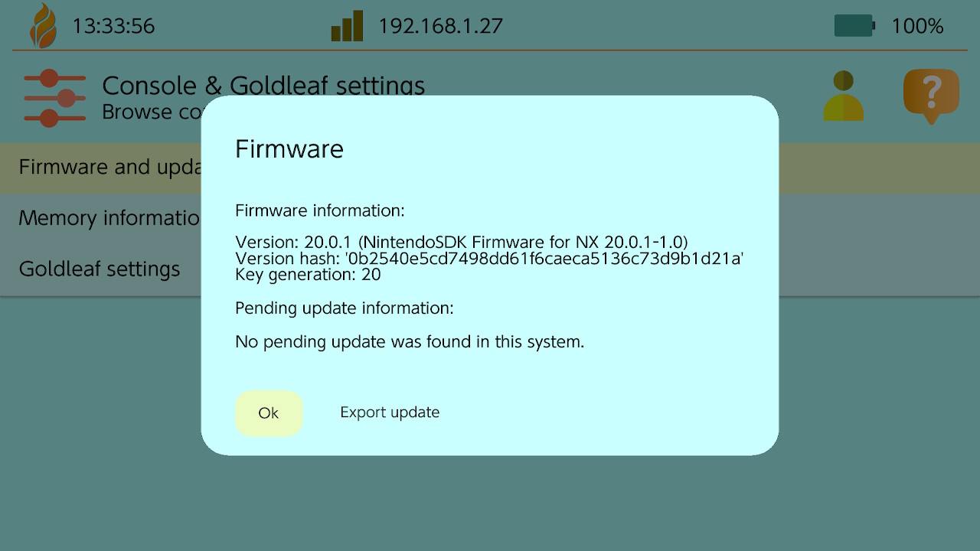Open the user account icon
Viewport: 980px width, 551px height.
tap(843, 96)
